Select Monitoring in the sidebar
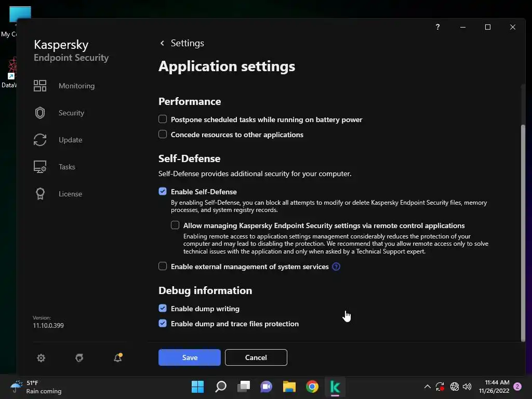 [77, 86]
